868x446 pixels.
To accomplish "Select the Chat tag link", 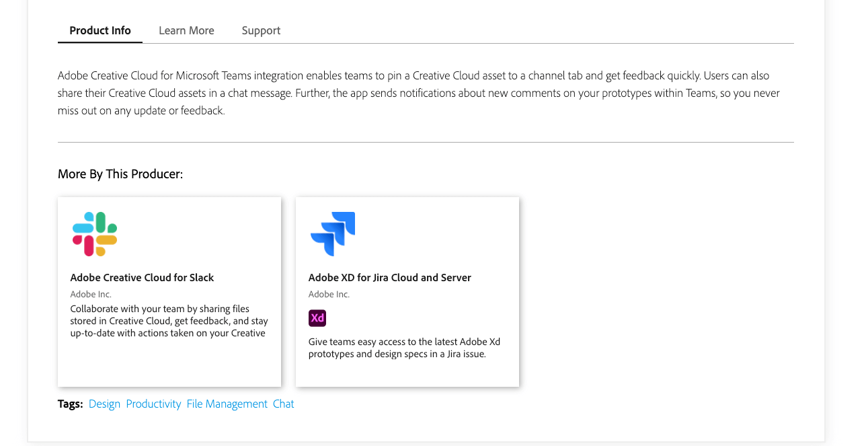I will (x=283, y=404).
